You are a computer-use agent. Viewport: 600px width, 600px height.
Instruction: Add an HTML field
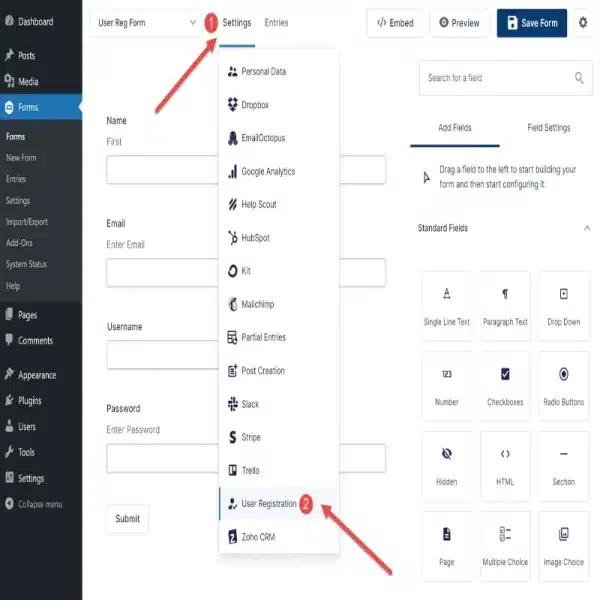pyautogui.click(x=505, y=466)
